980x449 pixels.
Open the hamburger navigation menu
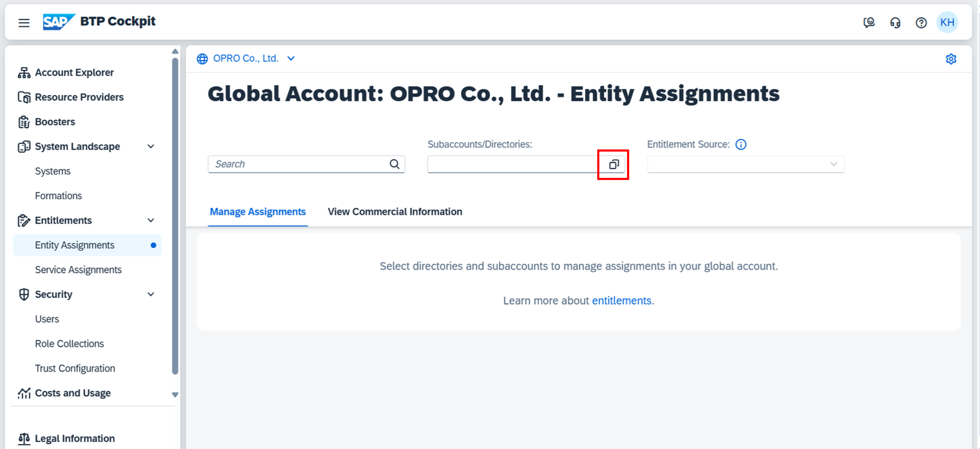(x=24, y=23)
